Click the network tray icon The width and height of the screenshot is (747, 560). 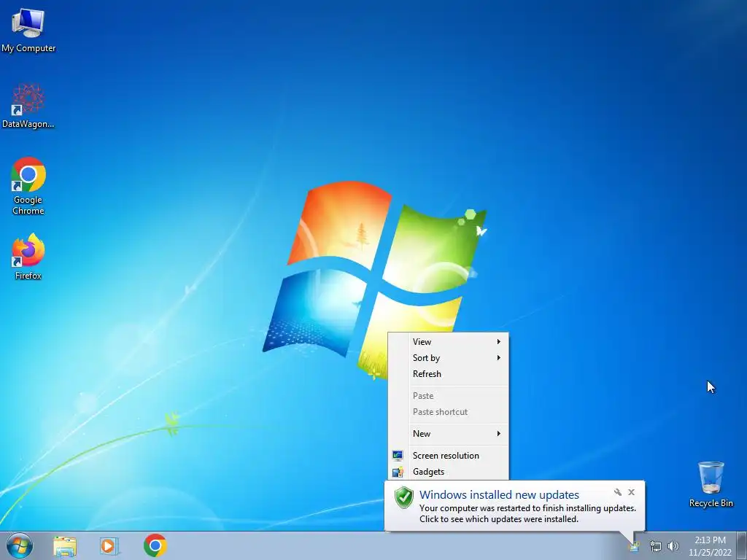tap(656, 547)
